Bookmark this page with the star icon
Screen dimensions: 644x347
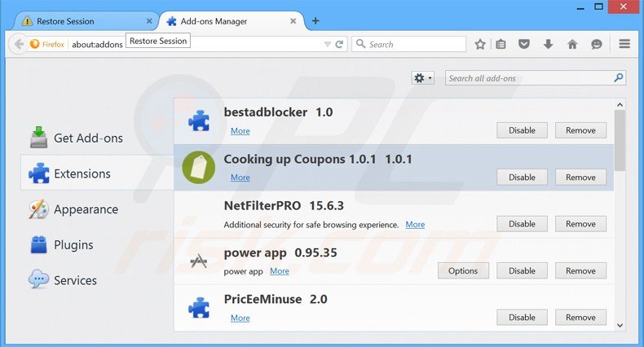click(x=480, y=44)
